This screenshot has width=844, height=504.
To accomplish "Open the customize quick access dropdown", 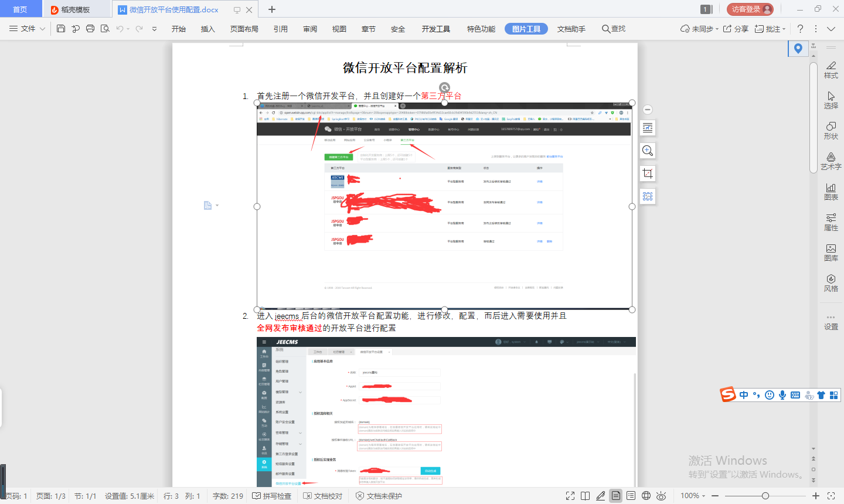I will 154,29.
